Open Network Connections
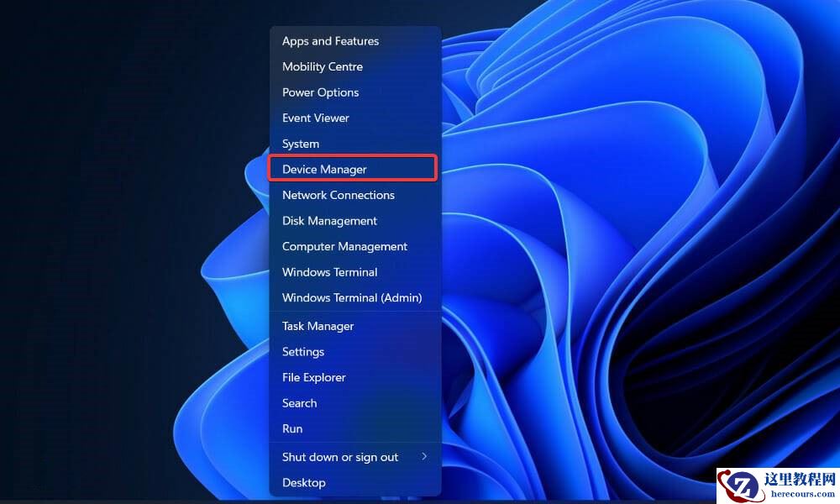The width and height of the screenshot is (840, 504). pos(339,195)
